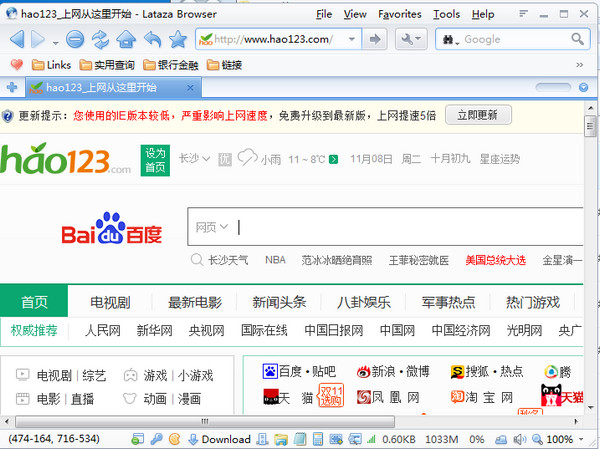Choose search engine via binoculars dropdown
600x449 pixels.
pos(450,39)
